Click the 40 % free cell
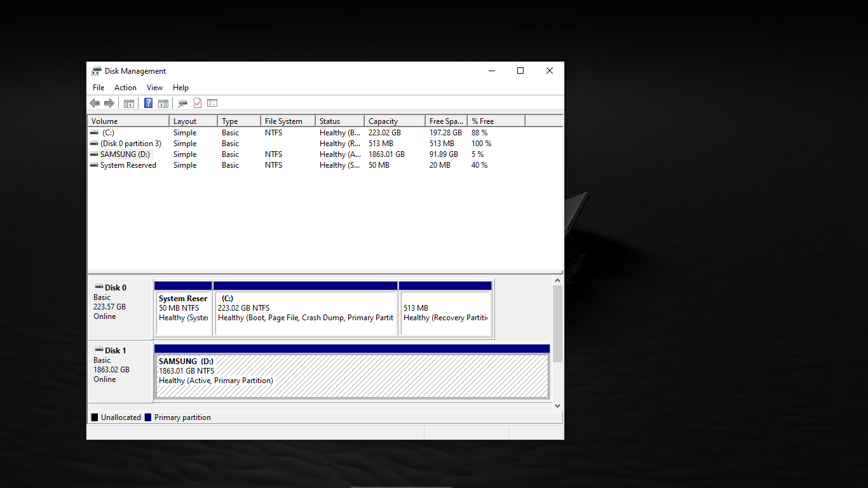 click(479, 165)
